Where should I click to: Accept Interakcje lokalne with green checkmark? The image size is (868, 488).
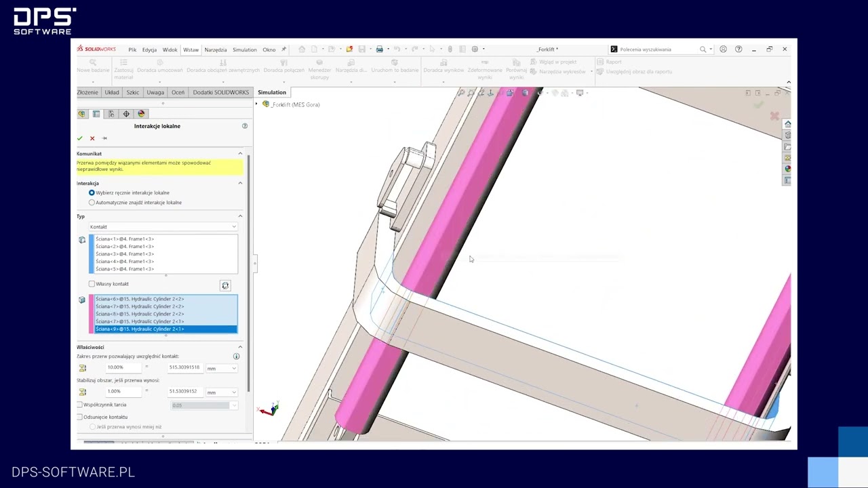(x=79, y=138)
